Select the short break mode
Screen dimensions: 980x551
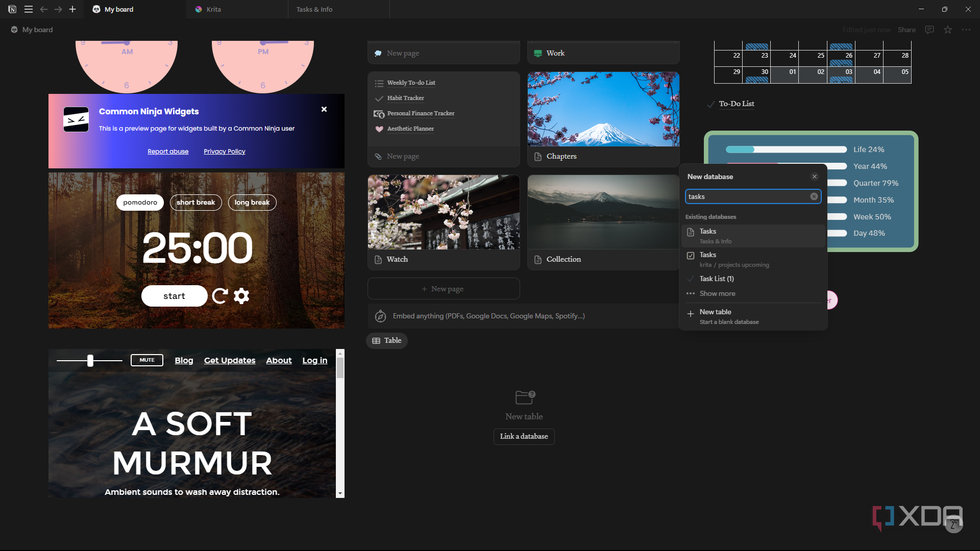pyautogui.click(x=196, y=203)
